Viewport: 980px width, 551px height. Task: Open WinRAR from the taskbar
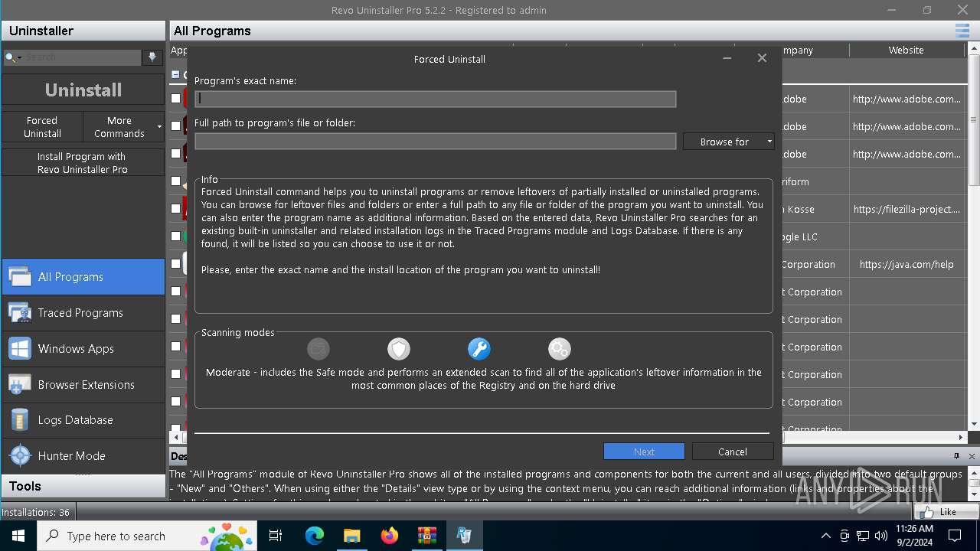[x=426, y=536]
